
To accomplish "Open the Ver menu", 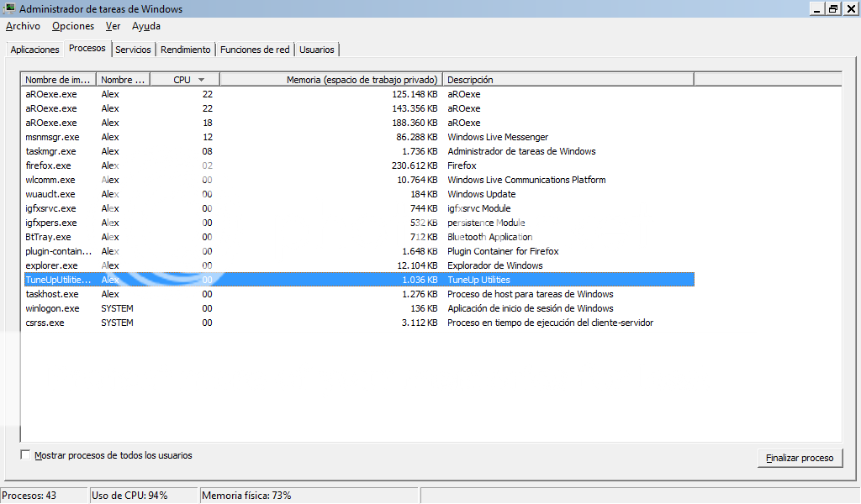I will point(113,26).
